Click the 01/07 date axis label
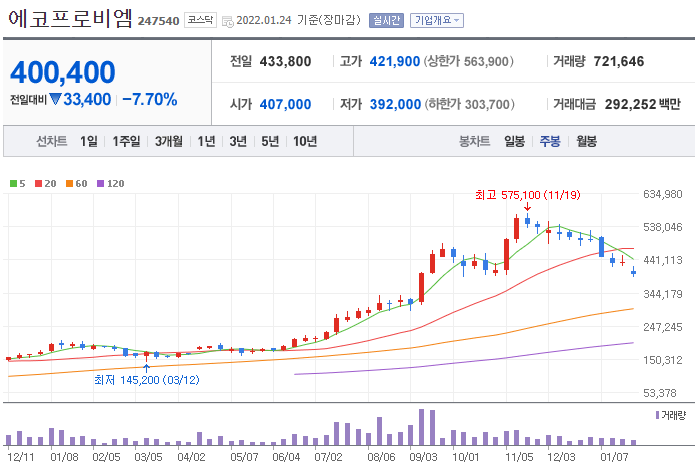Screen dimensions: 695x474 tap(614, 457)
